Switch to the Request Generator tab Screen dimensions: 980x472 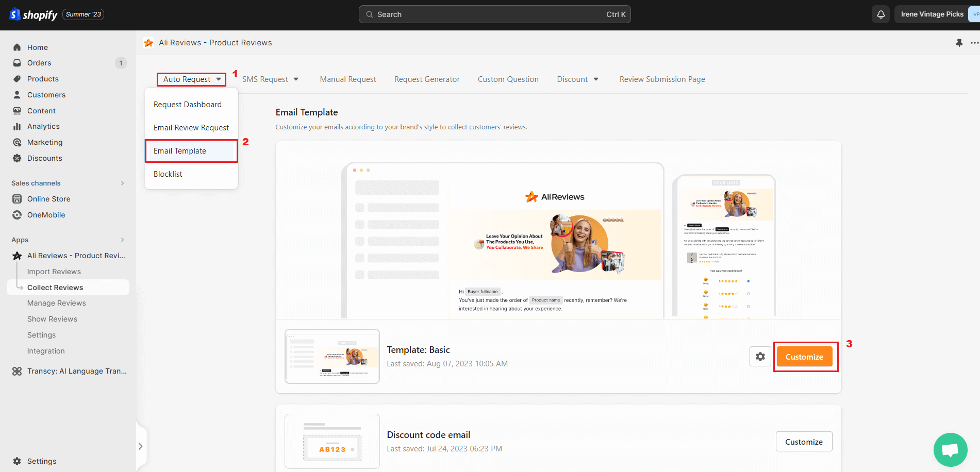click(427, 79)
